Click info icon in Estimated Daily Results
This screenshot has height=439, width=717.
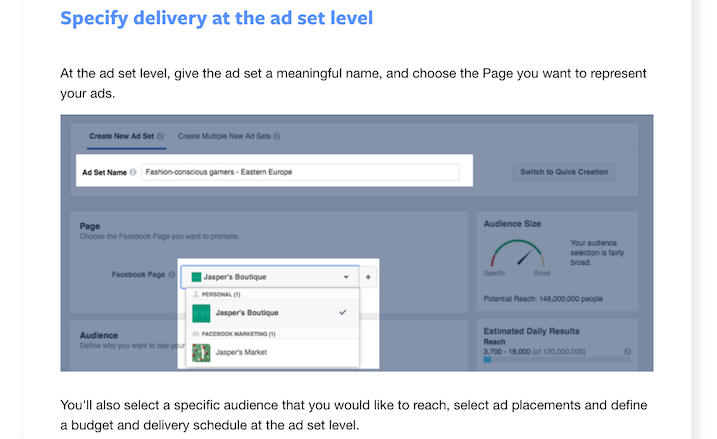pos(627,352)
